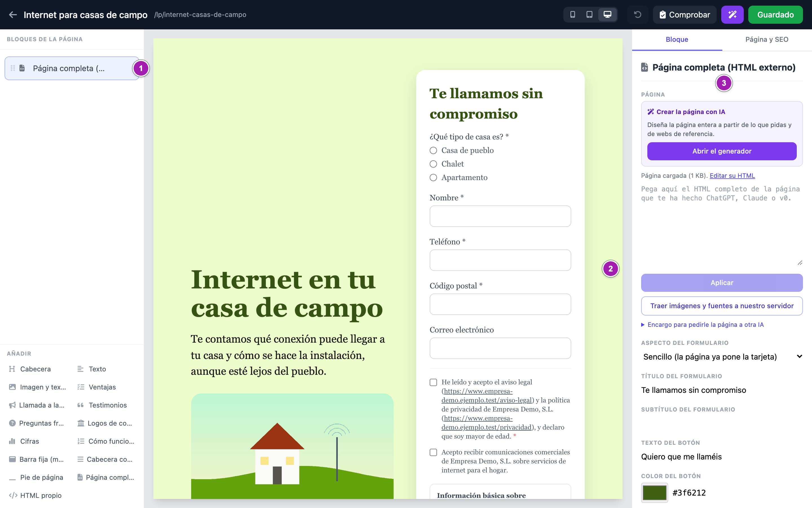812x508 pixels.
Task: Add a Página completa block from Añadir
Action: click(x=106, y=478)
